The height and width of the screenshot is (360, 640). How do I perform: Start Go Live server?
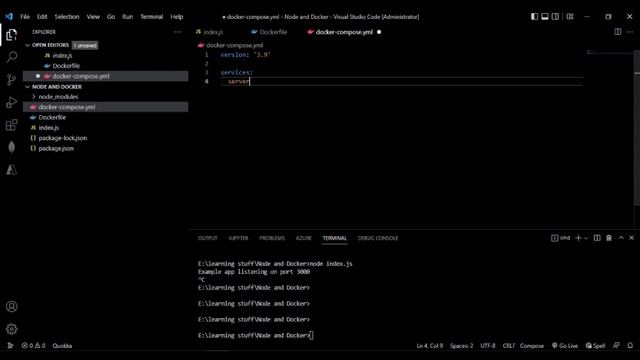565,346
